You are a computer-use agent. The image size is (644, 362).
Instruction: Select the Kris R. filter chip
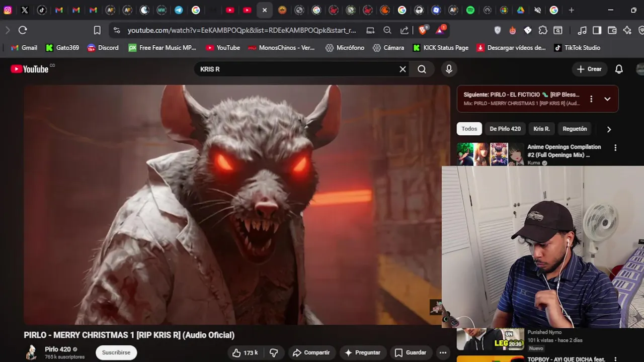pos(541,129)
